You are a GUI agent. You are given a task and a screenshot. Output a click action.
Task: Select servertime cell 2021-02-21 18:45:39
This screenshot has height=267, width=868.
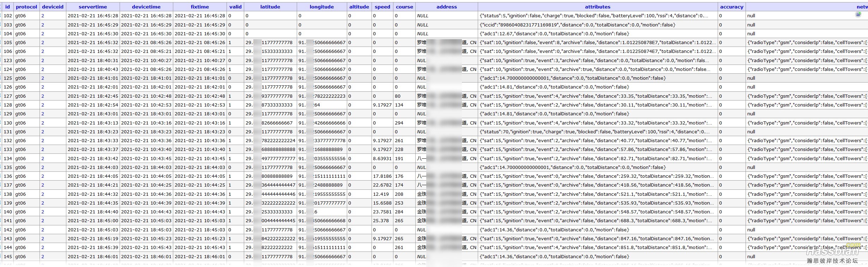(93, 248)
